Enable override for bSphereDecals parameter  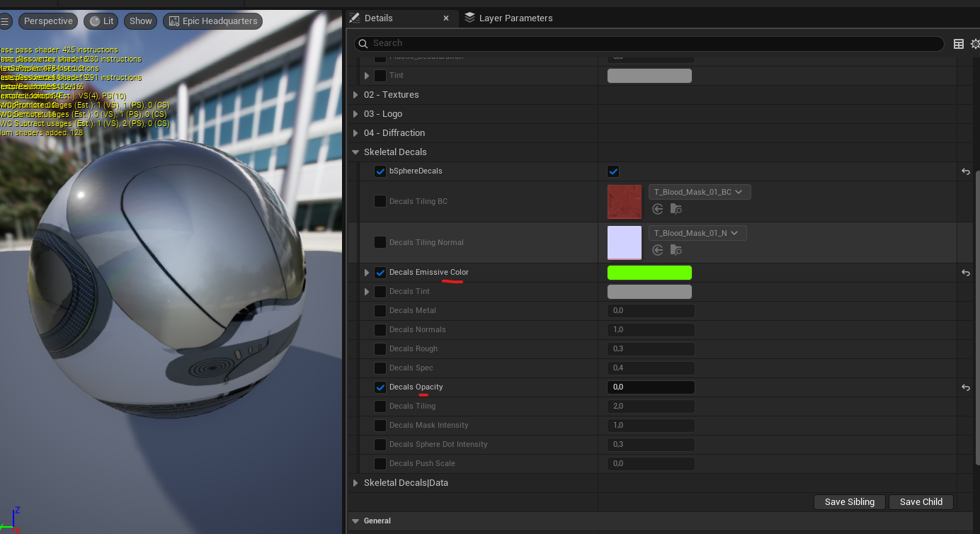(380, 171)
